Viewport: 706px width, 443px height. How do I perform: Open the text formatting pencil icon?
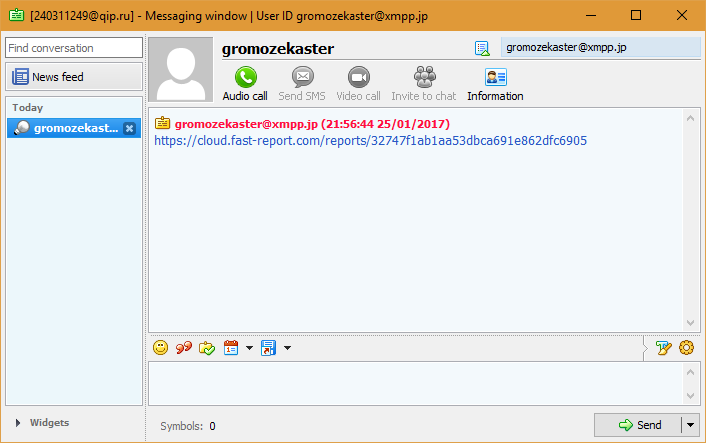click(x=663, y=348)
